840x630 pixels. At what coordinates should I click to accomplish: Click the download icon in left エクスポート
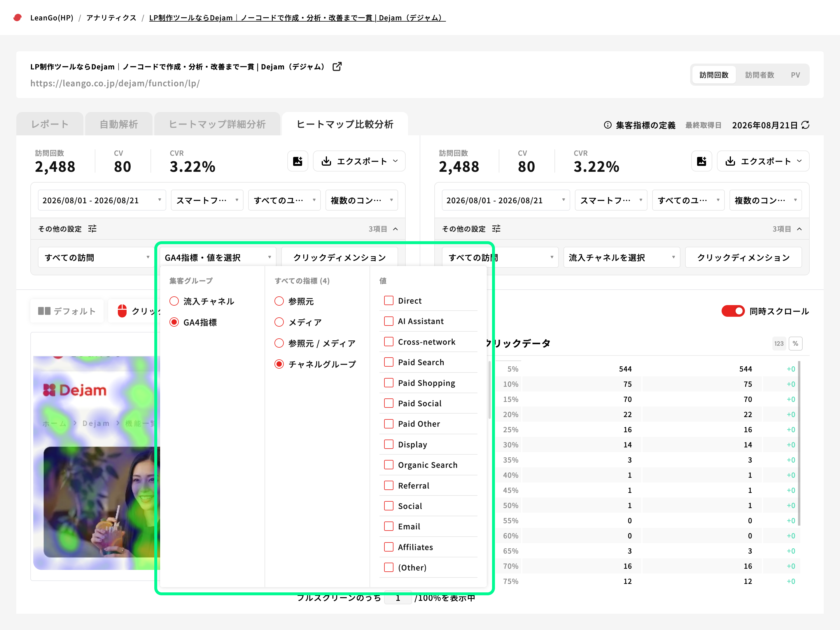point(326,161)
